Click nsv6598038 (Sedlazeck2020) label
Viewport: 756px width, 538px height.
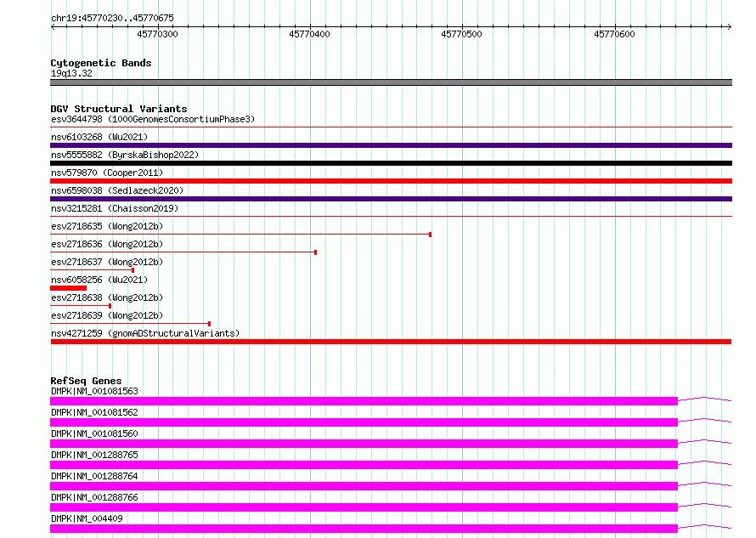(x=117, y=190)
